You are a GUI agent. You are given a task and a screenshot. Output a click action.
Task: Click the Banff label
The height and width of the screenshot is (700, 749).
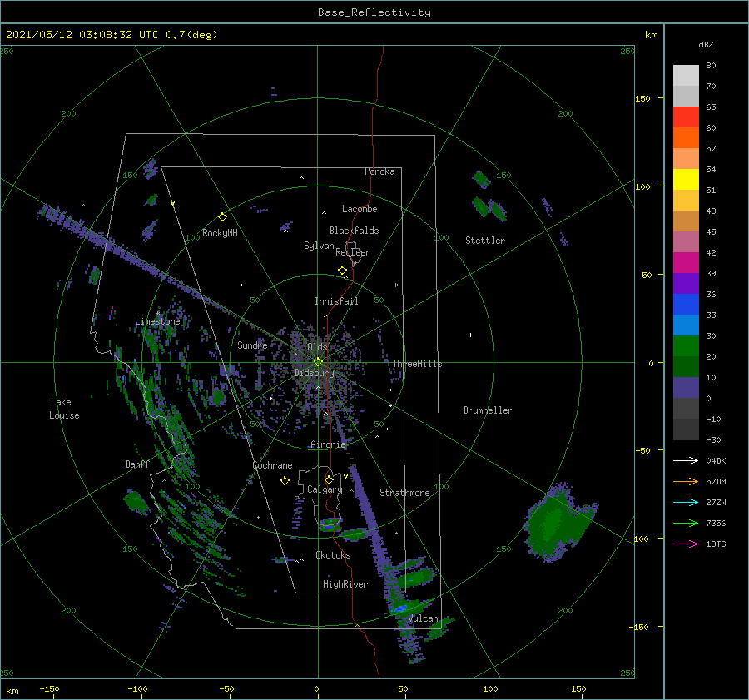pyautogui.click(x=137, y=464)
